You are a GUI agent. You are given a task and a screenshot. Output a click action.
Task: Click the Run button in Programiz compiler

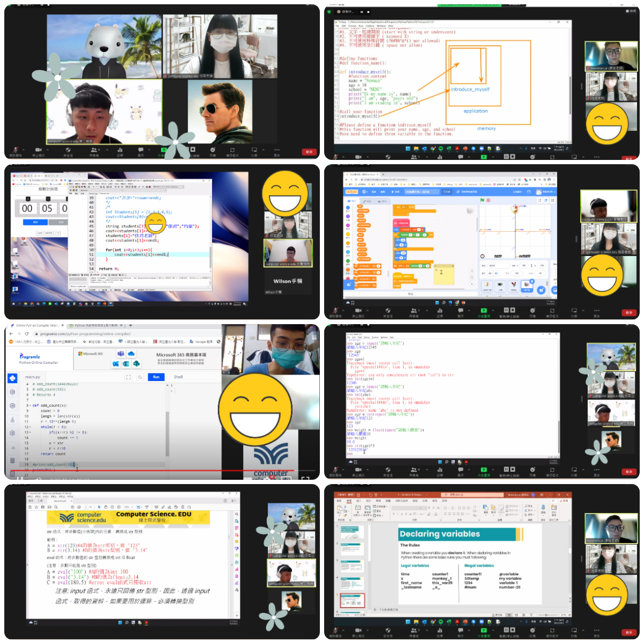coord(156,377)
